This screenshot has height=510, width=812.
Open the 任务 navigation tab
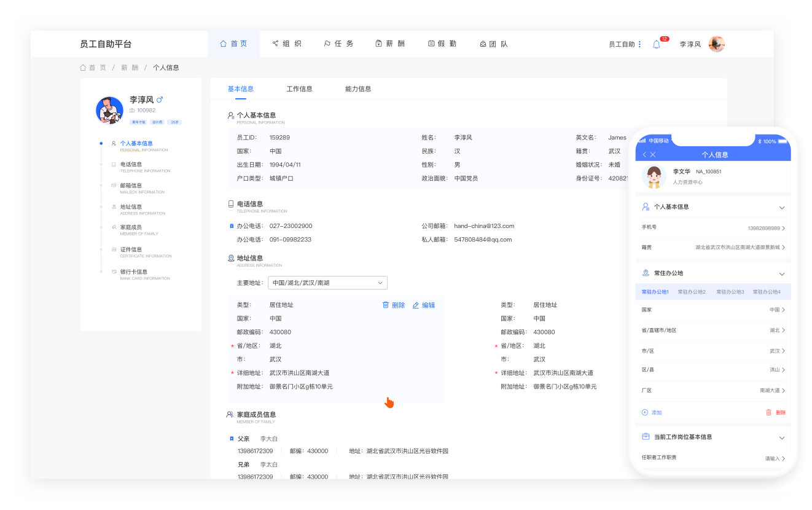click(339, 44)
